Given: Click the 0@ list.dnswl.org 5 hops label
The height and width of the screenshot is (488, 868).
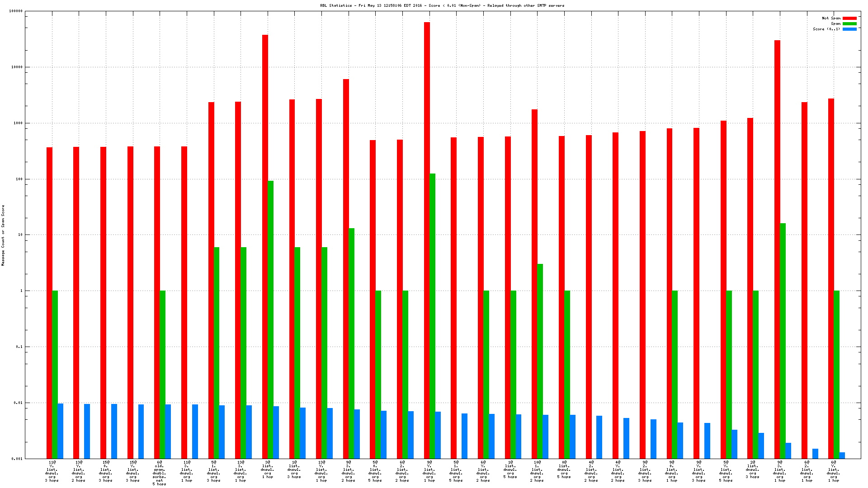Looking at the screenshot, I should pos(564,469).
